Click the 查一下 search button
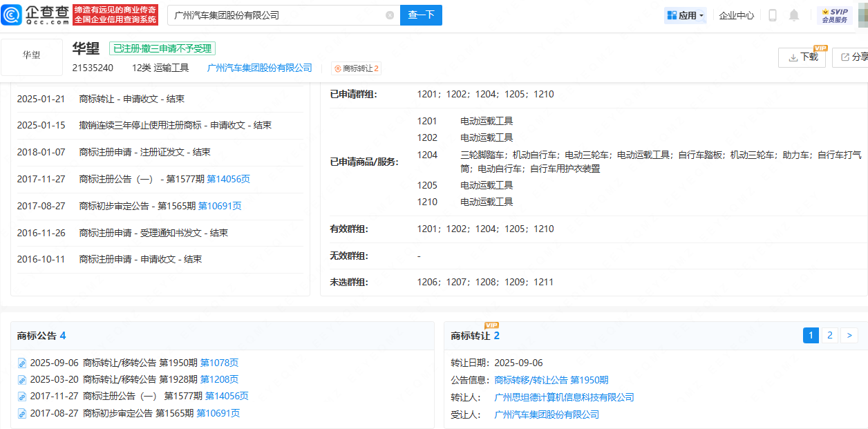Viewport: 868px width, 429px height. tap(421, 15)
